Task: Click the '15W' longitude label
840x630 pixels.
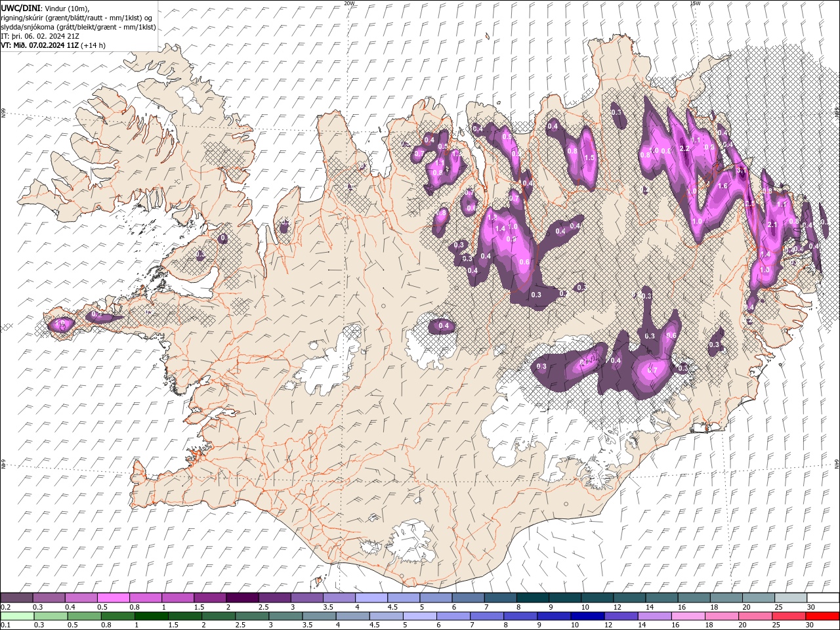Action: click(695, 3)
